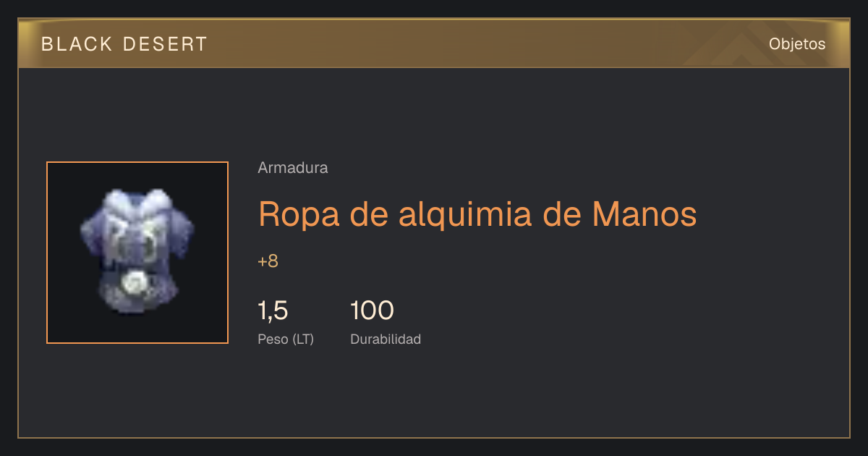The image size is (868, 456).
Task: Click the word Manos in the item title
Action: click(x=644, y=213)
